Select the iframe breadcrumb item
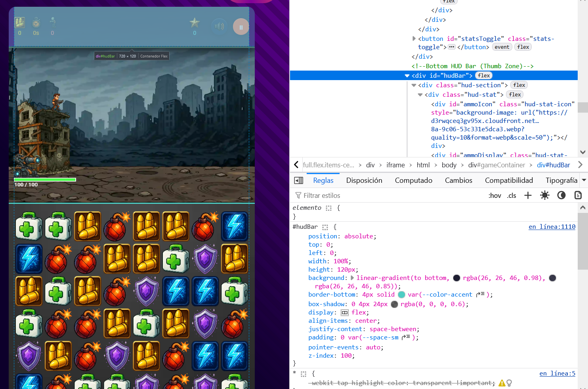 [x=395, y=165]
